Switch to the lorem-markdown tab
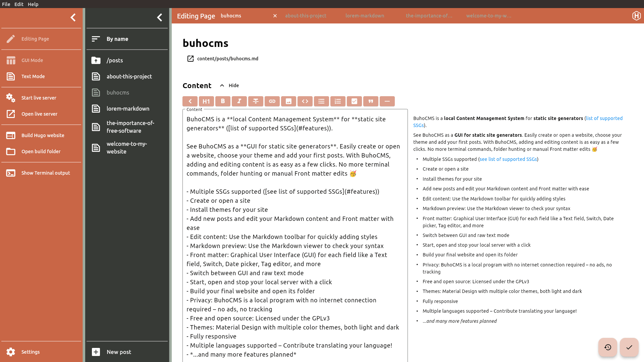644x362 pixels. [x=365, y=16]
